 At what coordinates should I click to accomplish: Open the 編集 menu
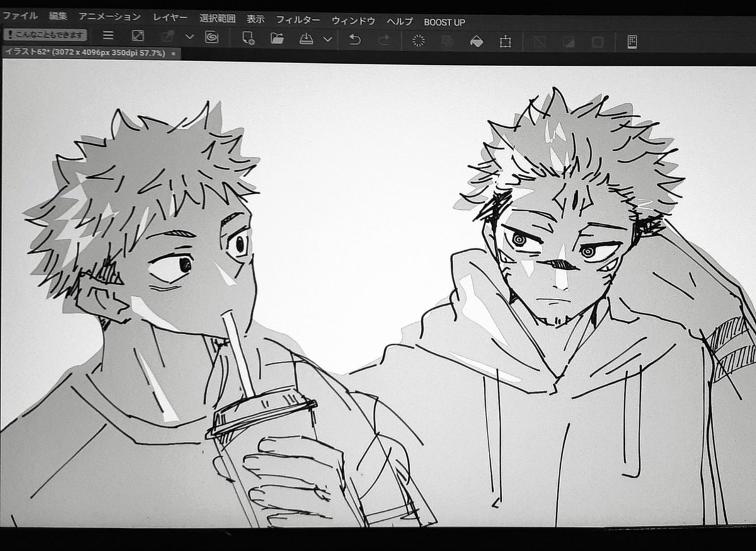(x=58, y=16)
